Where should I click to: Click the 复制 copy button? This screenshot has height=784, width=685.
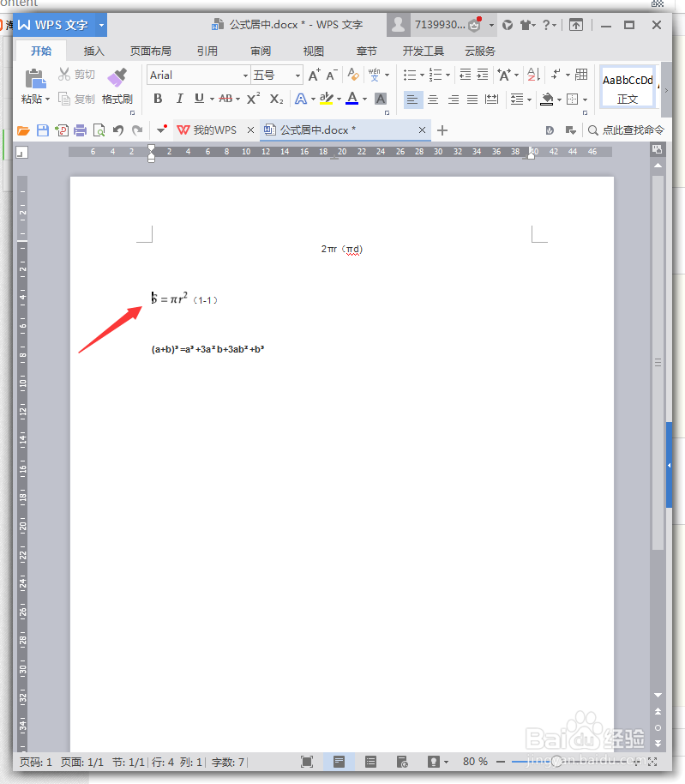coord(76,99)
